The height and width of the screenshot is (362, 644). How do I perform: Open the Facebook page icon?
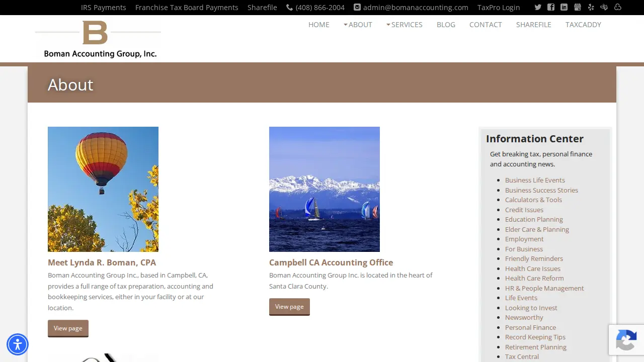tap(551, 8)
